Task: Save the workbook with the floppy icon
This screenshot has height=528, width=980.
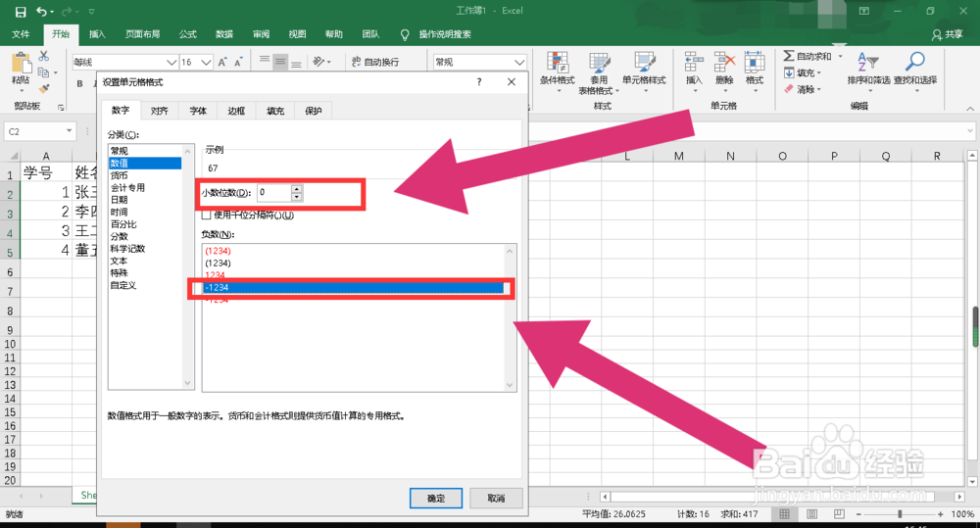Action: click(21, 11)
